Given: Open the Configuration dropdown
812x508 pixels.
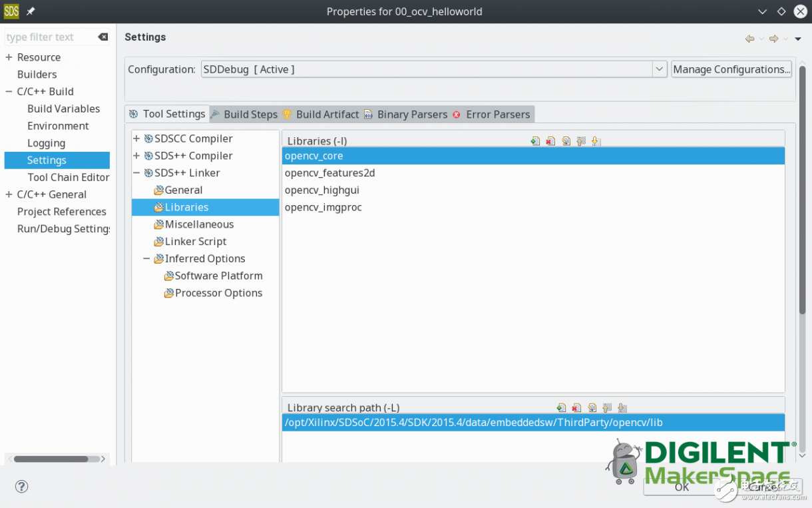Looking at the screenshot, I should coord(659,69).
